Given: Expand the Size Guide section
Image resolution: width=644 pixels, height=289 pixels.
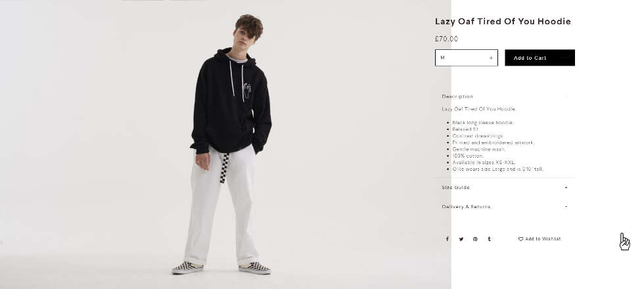Looking at the screenshot, I should click(x=505, y=188).
